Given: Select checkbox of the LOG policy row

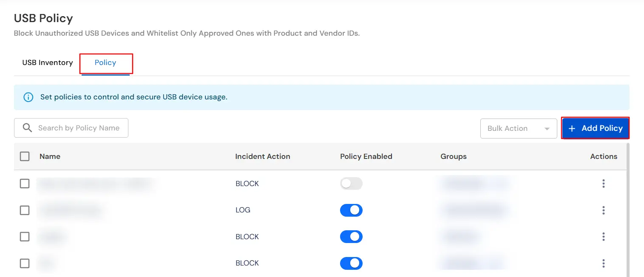Looking at the screenshot, I should pos(25,210).
